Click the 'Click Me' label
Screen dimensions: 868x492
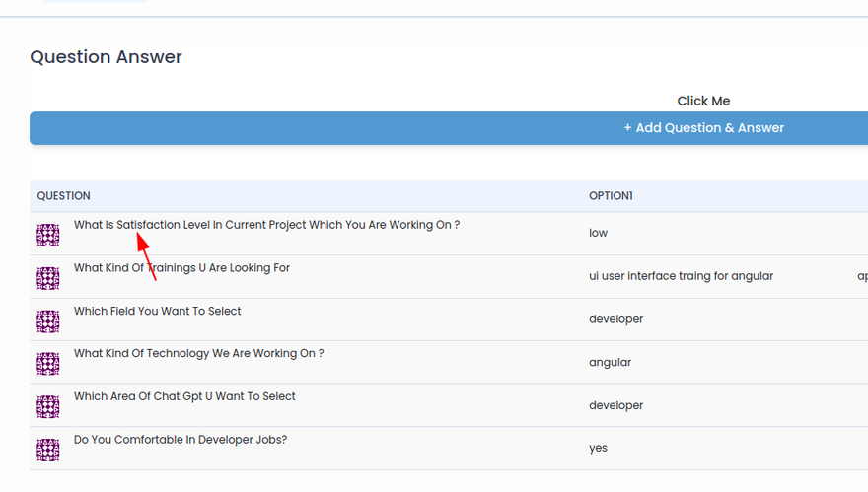703,101
